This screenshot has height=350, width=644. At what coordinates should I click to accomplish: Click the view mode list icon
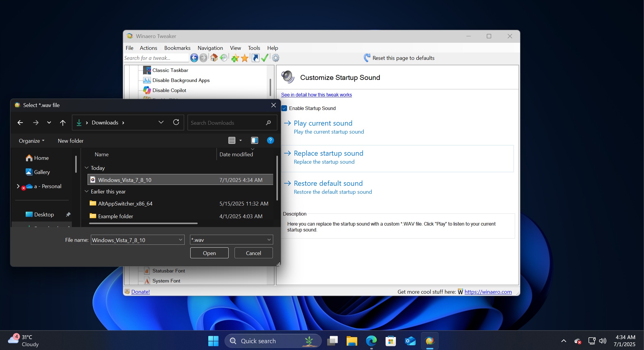232,140
